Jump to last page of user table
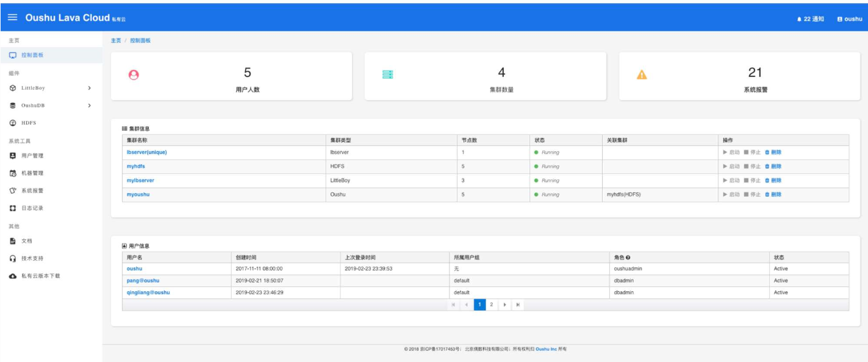Screen dimensions: 868x362 tap(518, 304)
